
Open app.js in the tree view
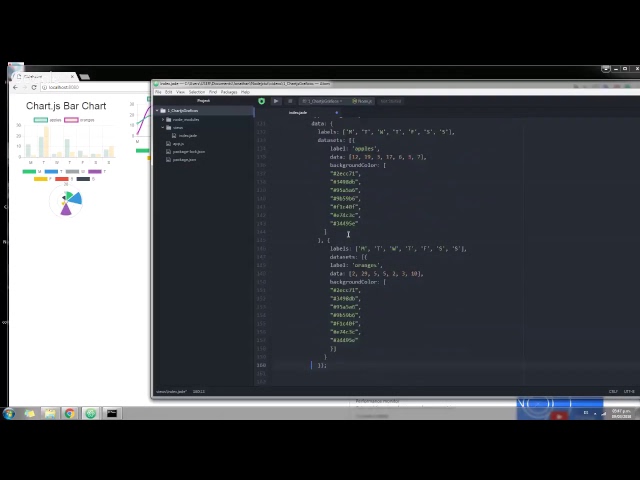point(178,144)
